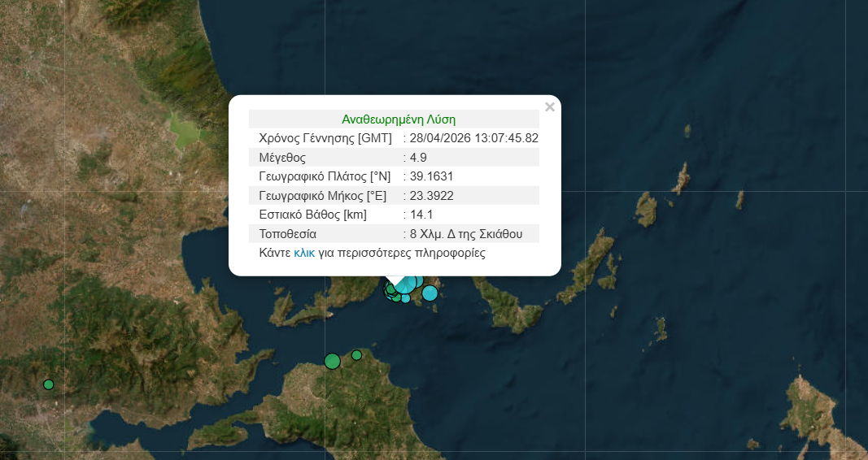Click the 'Χρόνος Γέννησης [GMT]' label

[x=325, y=137]
